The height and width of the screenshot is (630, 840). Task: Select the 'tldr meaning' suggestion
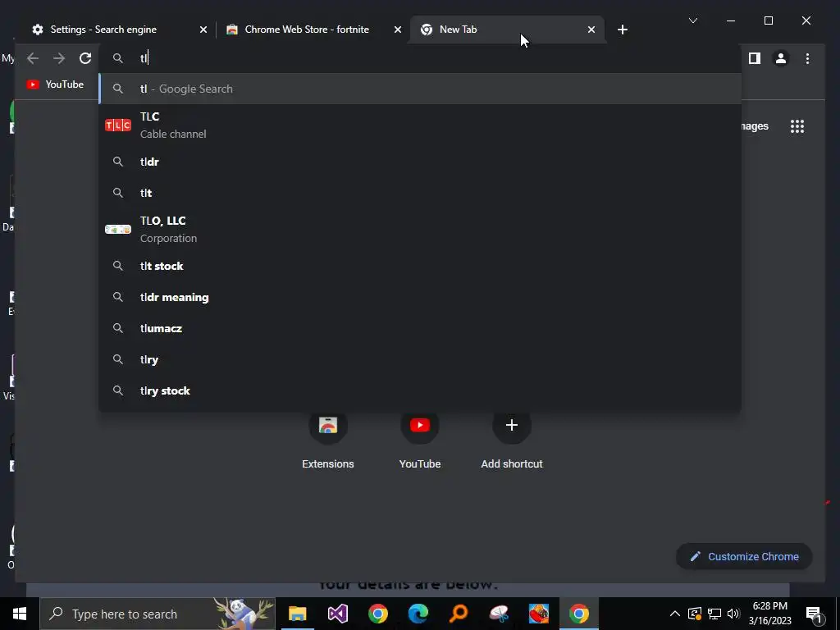coord(420,297)
